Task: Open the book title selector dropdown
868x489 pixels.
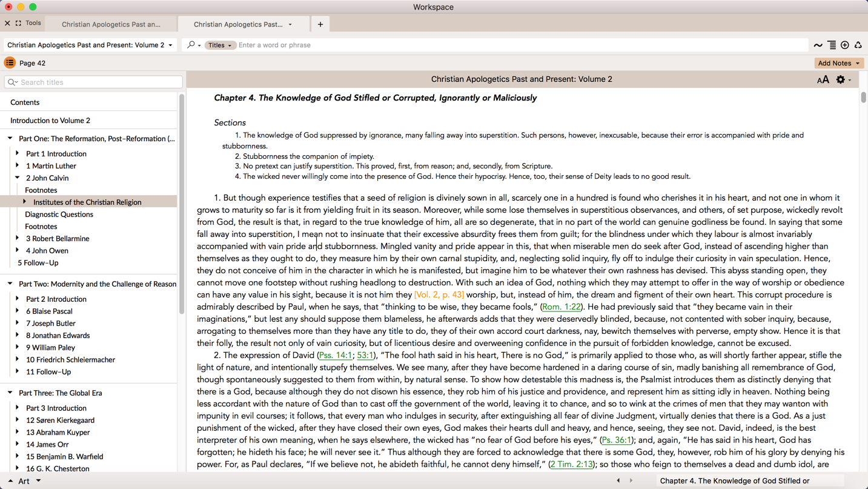Action: click(90, 45)
